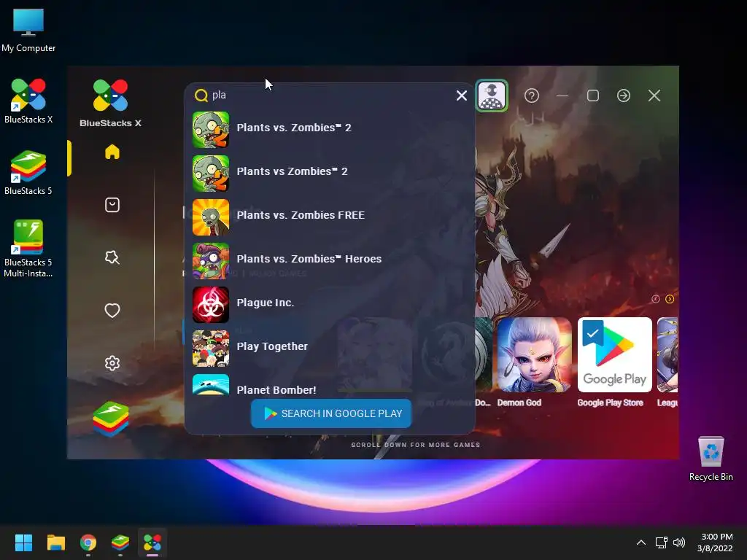The height and width of the screenshot is (560, 747).
Task: Open the Home sidebar icon in BlueStacks X
Action: click(x=112, y=152)
